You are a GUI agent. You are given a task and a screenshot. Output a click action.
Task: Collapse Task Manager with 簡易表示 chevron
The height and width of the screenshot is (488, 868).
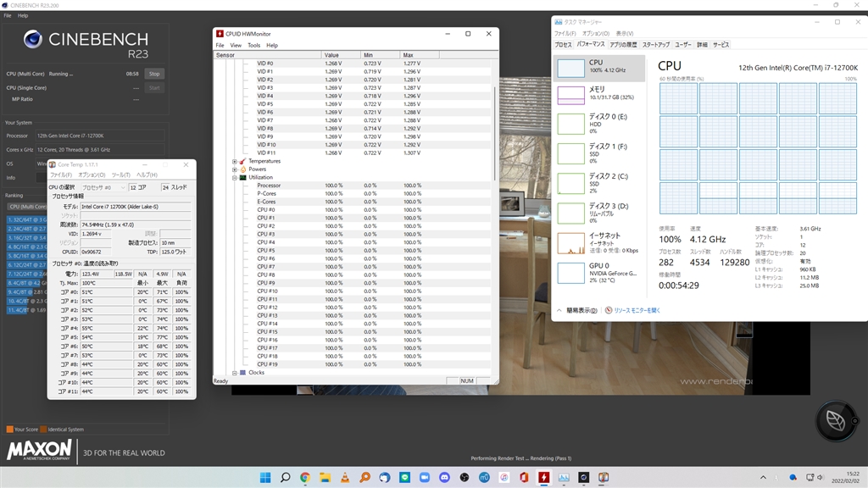pyautogui.click(x=559, y=310)
